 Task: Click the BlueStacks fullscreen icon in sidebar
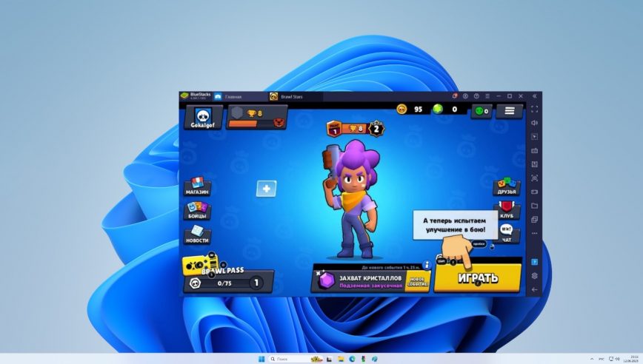coord(534,109)
